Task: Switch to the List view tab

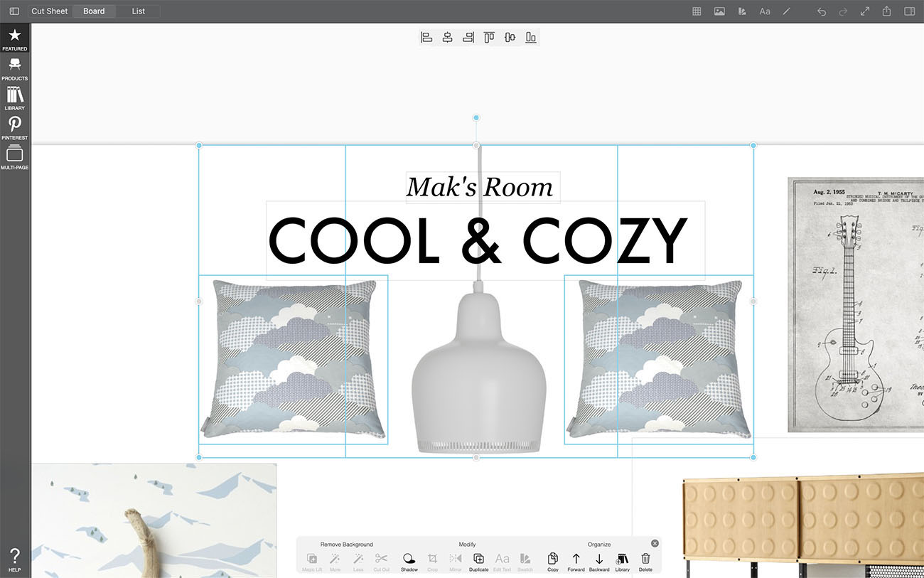Action: pyautogui.click(x=139, y=11)
